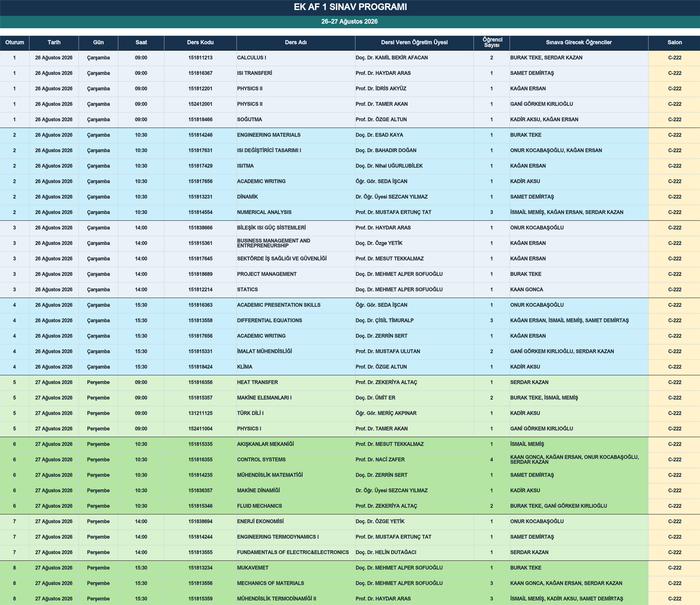Select the 'Gün' column header

coord(98,43)
